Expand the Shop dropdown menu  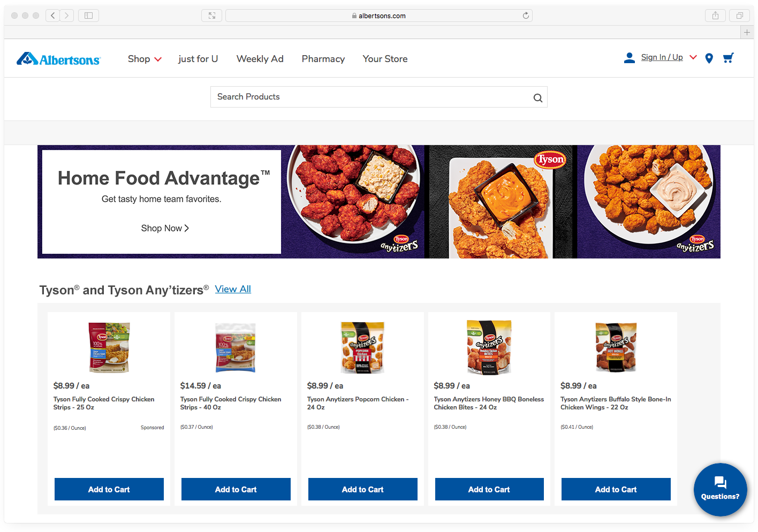coord(145,59)
